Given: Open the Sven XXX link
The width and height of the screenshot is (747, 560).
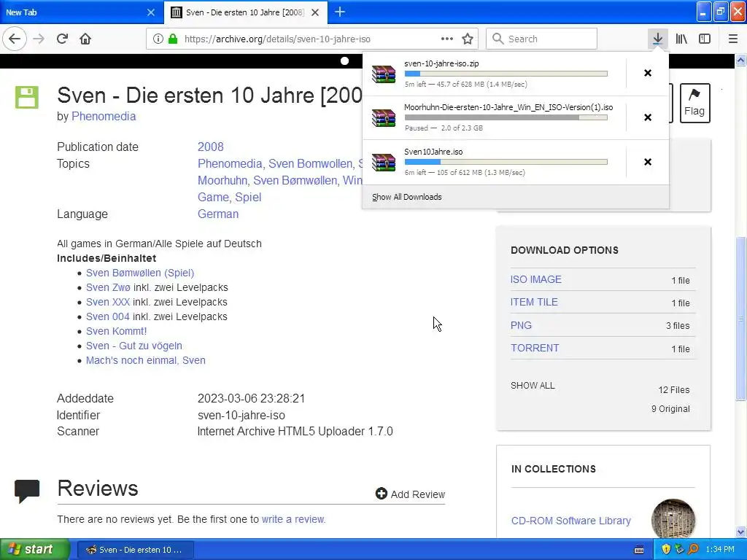Looking at the screenshot, I should (108, 302).
